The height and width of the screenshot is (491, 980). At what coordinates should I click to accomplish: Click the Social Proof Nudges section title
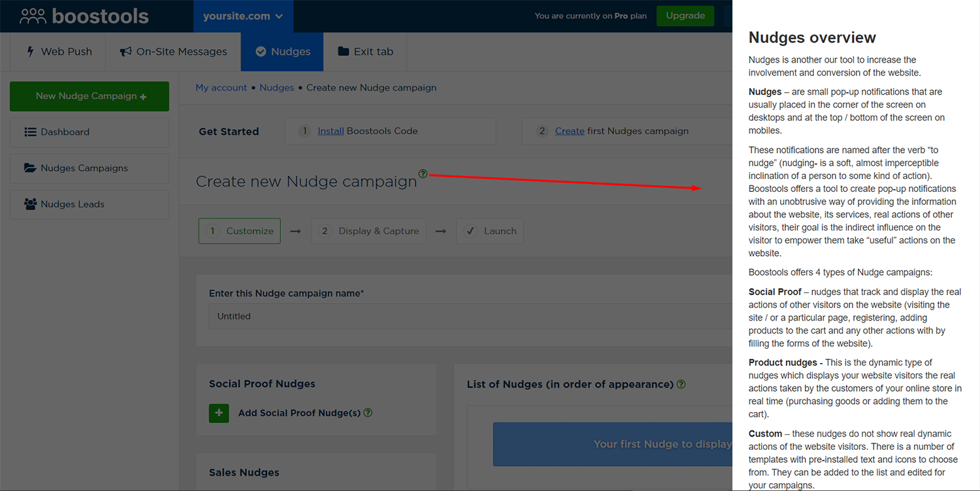pyautogui.click(x=262, y=384)
